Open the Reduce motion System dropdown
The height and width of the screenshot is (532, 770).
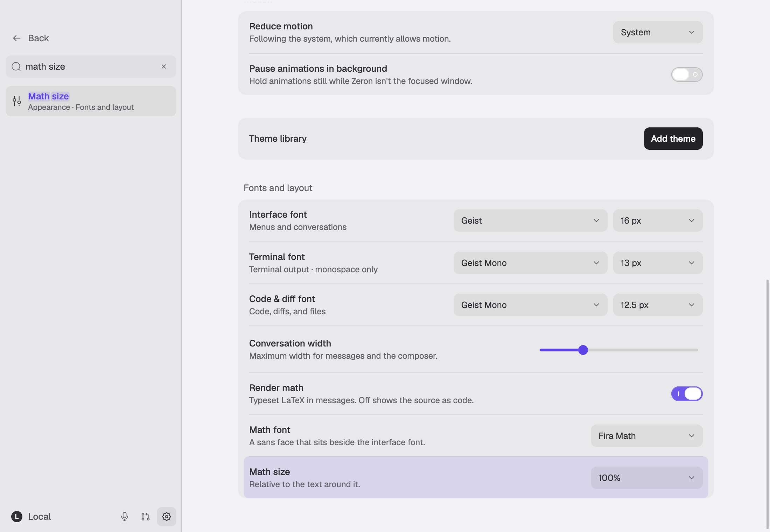pos(658,32)
